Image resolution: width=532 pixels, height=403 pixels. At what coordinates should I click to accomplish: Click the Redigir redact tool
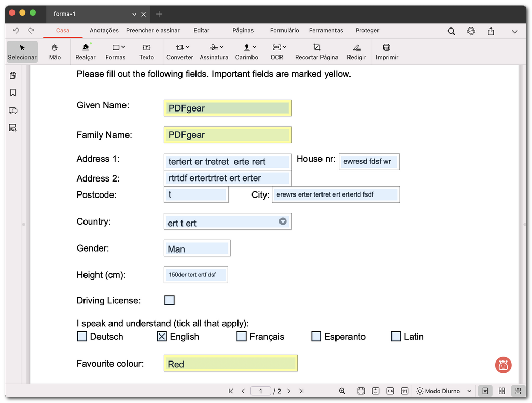click(x=356, y=52)
